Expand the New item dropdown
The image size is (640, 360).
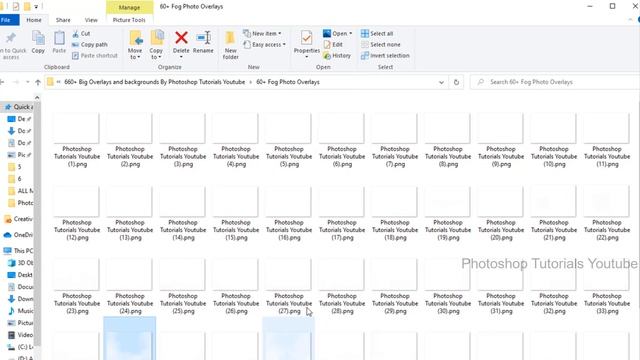click(x=262, y=33)
